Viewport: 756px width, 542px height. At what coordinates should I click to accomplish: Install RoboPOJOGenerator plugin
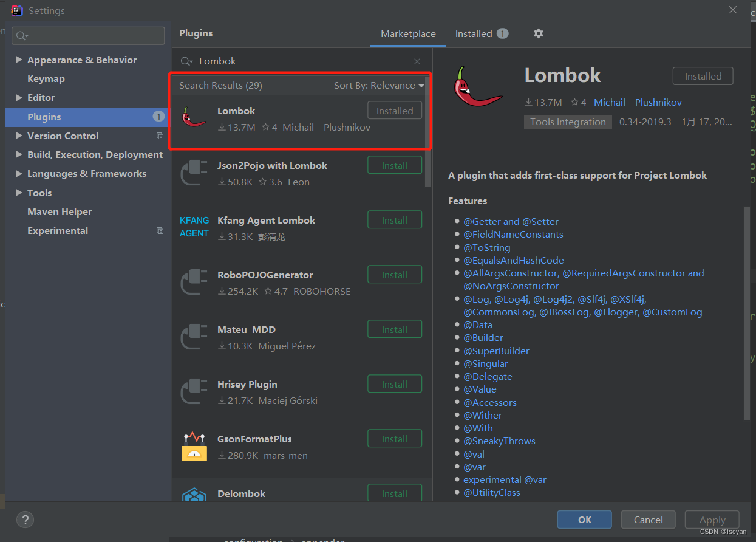coord(395,275)
